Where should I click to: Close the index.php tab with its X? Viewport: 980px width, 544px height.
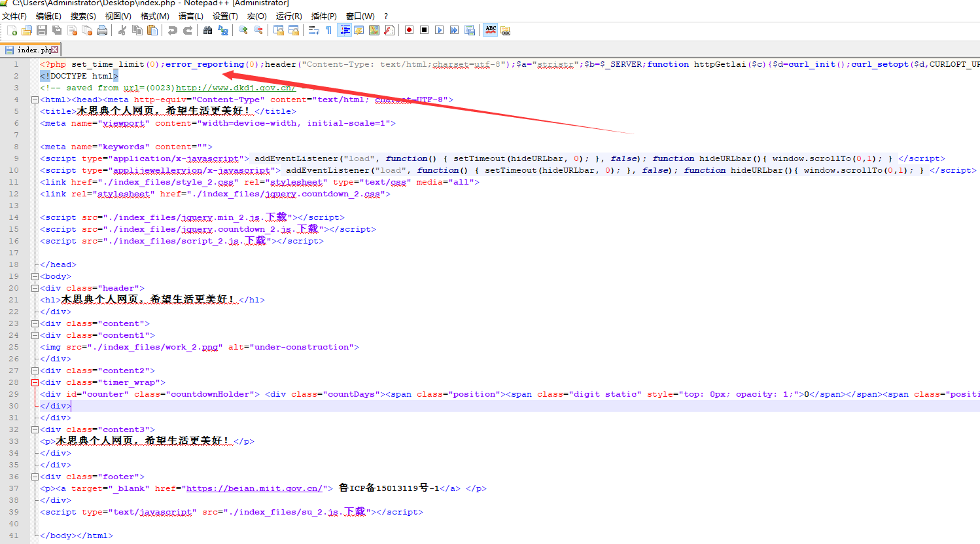[x=55, y=50]
